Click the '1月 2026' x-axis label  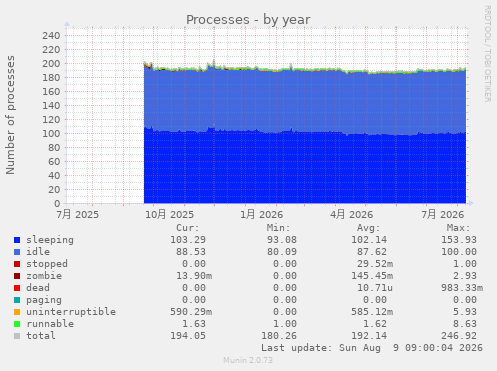click(x=261, y=214)
